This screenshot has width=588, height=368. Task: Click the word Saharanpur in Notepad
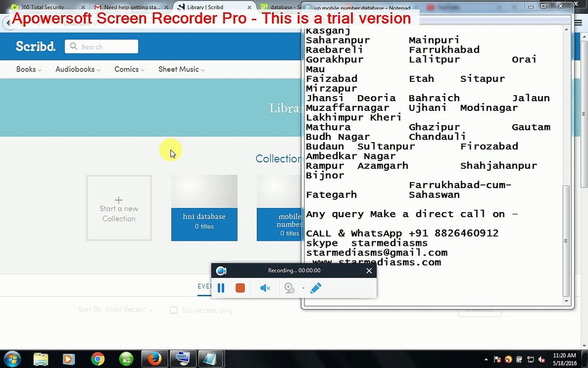tap(337, 40)
